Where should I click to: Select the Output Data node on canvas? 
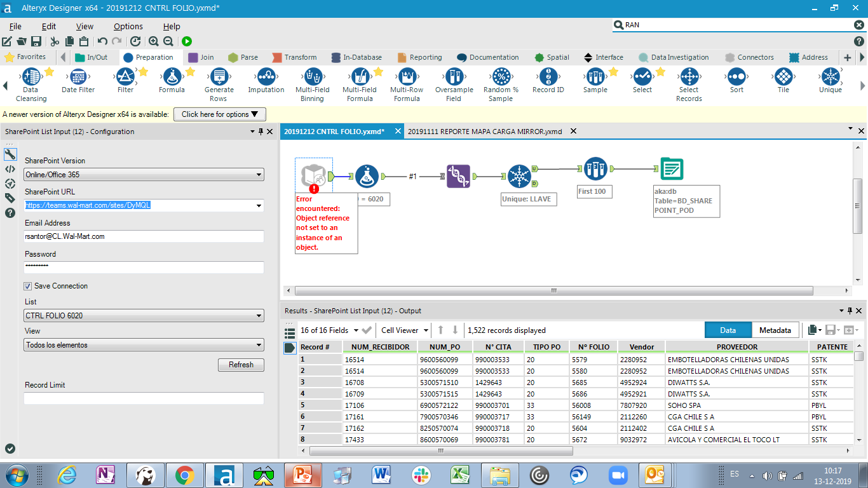pos(672,169)
